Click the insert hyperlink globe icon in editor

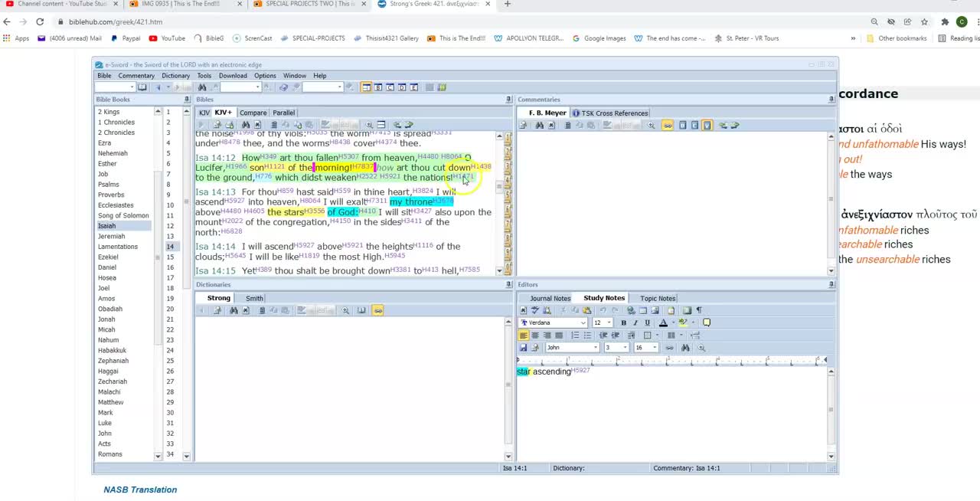(x=631, y=310)
